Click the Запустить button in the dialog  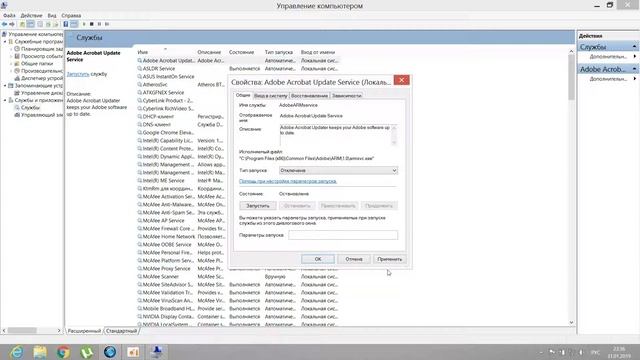click(x=258, y=206)
